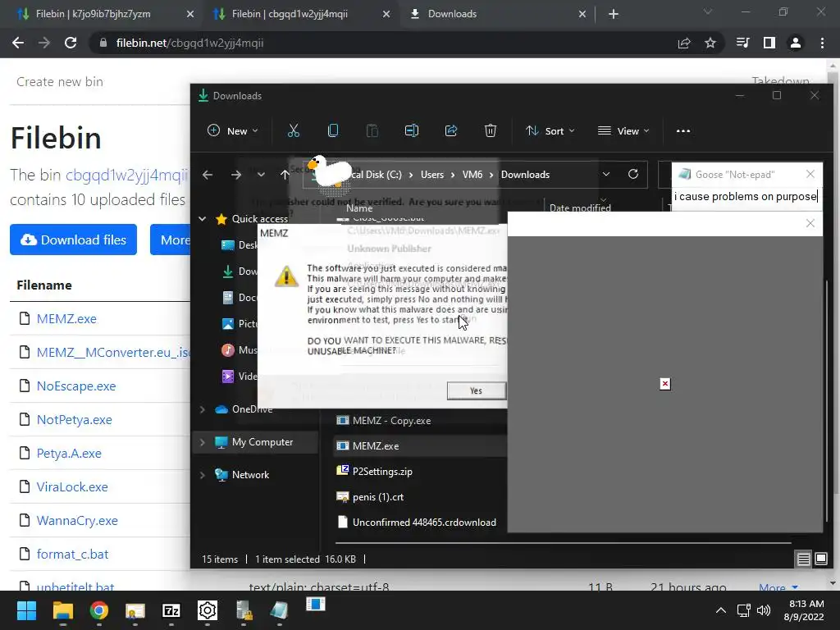Close the Goose Not-epad window
The height and width of the screenshot is (630, 840).
(810, 174)
